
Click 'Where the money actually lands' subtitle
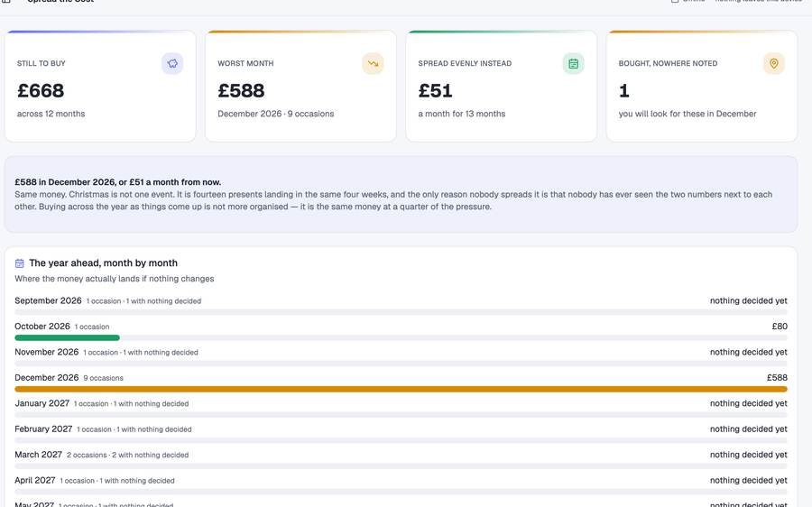[114, 279]
